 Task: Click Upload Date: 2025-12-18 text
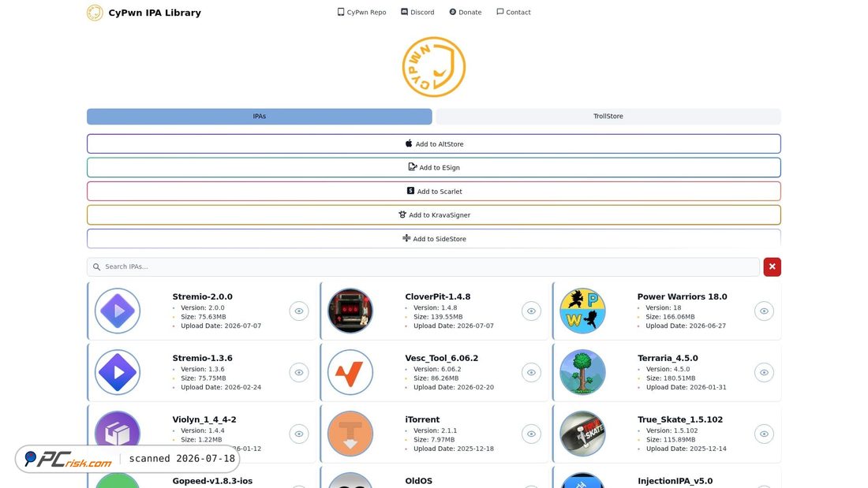coord(454,449)
